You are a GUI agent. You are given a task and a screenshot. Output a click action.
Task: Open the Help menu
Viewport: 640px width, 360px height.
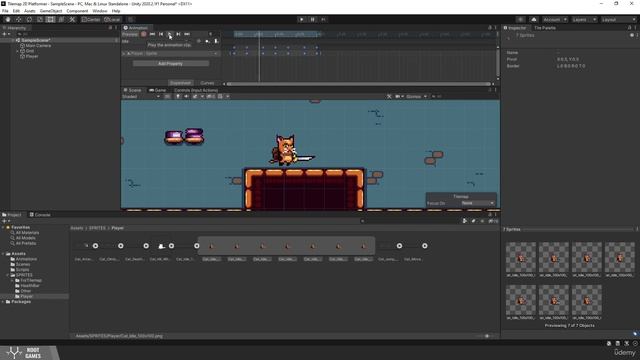coord(116,11)
